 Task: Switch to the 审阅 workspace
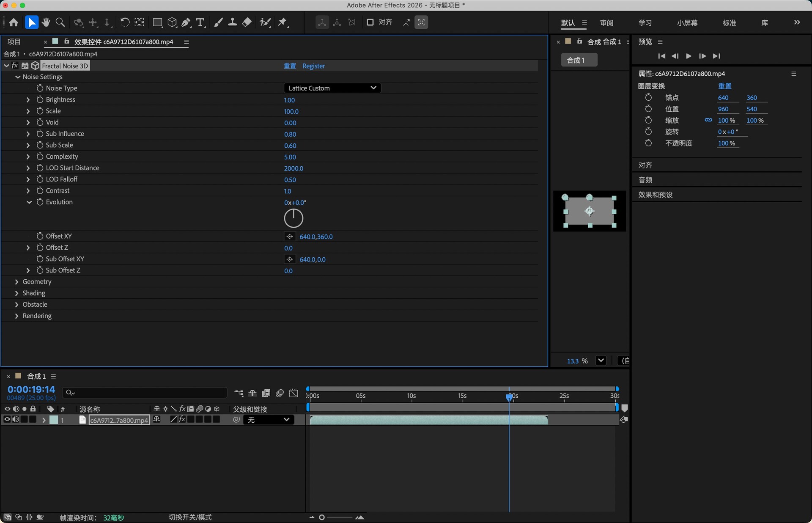[606, 23]
